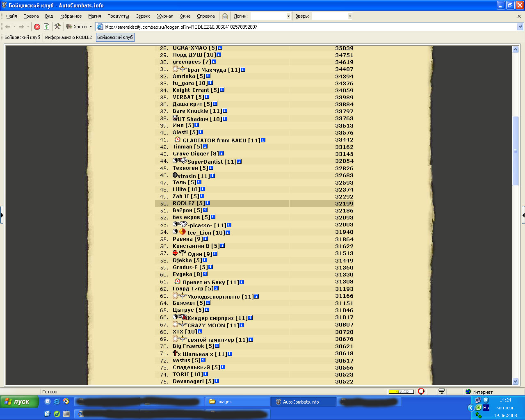The width and height of the screenshot is (525, 420).
Task: Close the tab with X button
Action: (x=519, y=16)
